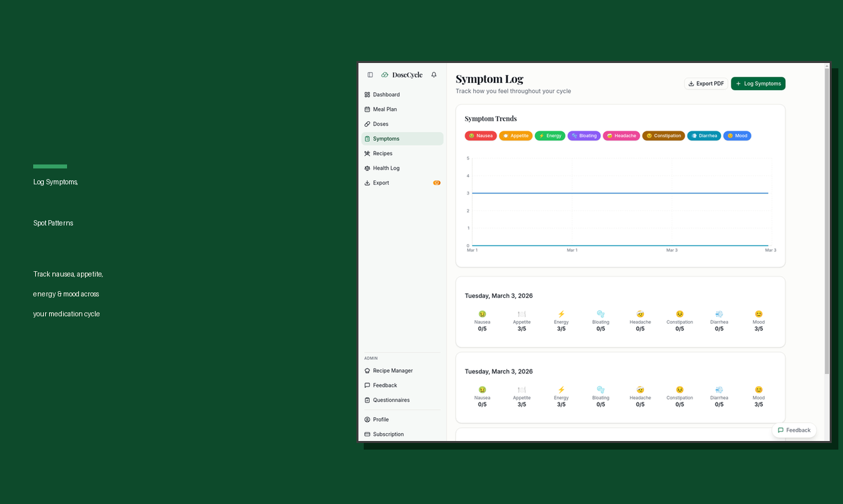Open the Recipes section
Image resolution: width=843 pixels, height=504 pixels.
click(402, 153)
